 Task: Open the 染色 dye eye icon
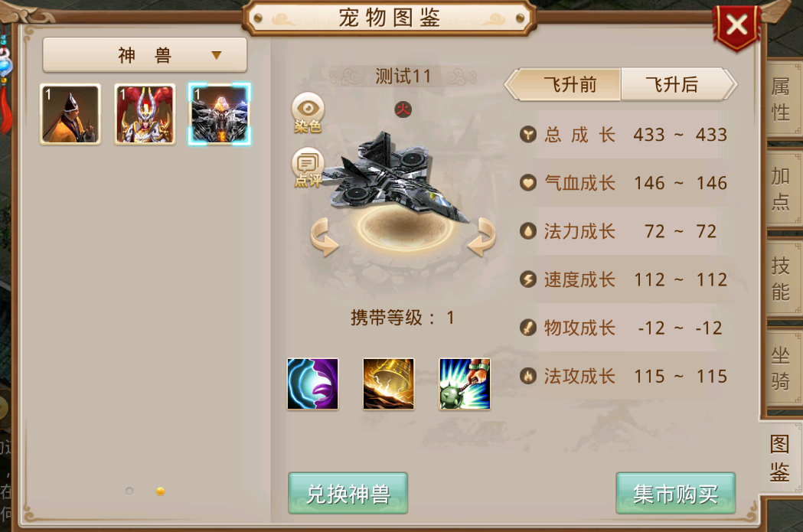[308, 113]
